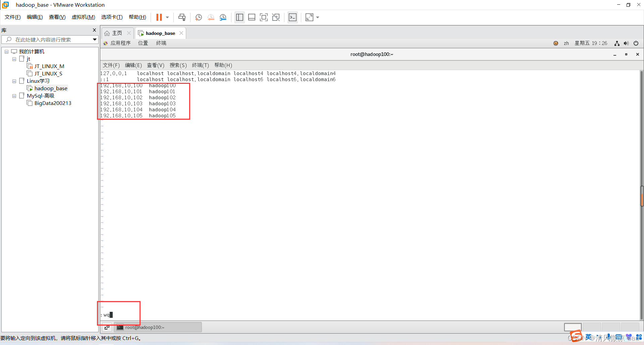Click the guest network status icon

click(617, 43)
